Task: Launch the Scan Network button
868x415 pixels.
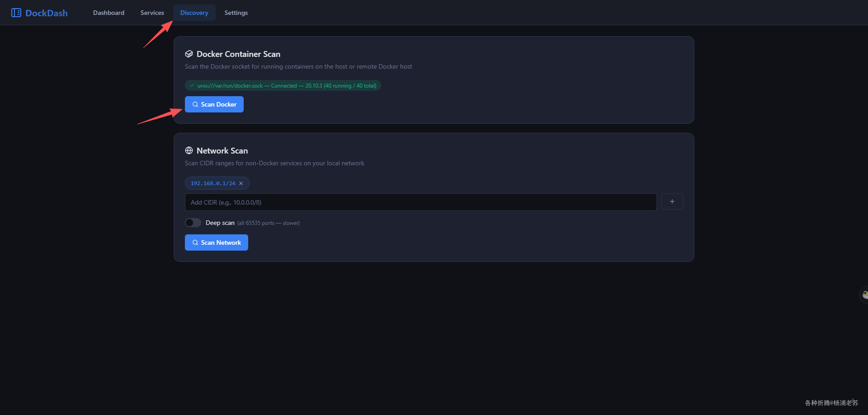Action: 217,242
